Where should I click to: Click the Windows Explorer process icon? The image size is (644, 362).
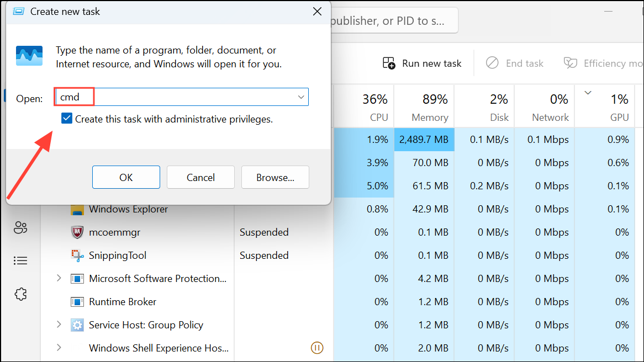tap(77, 209)
